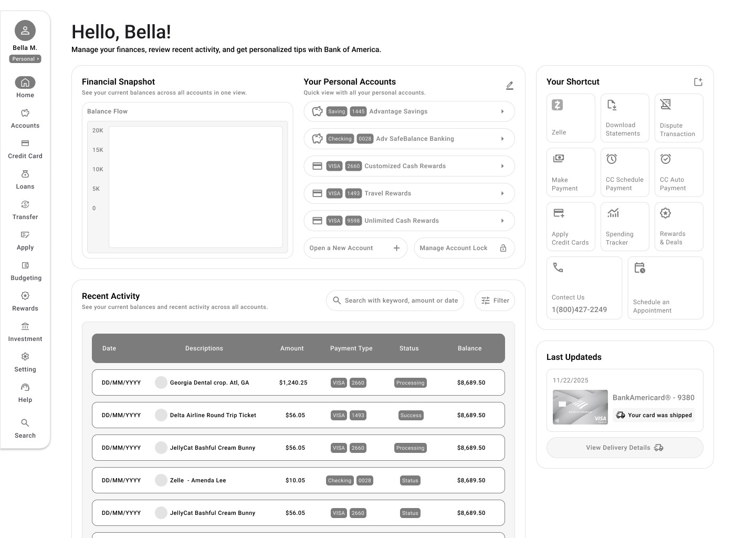Open the Zelle shortcut tile
Image resolution: width=756 pixels, height=538 pixels.
point(571,118)
